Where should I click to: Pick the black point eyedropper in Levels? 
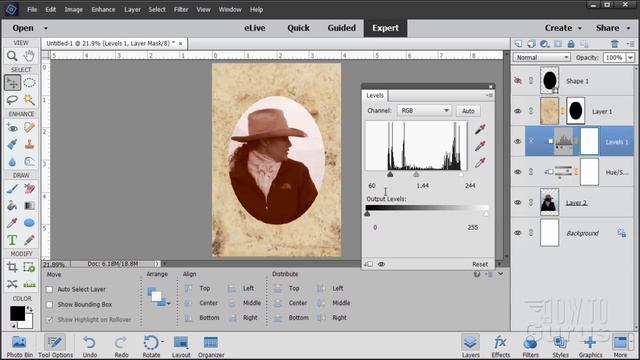point(480,130)
